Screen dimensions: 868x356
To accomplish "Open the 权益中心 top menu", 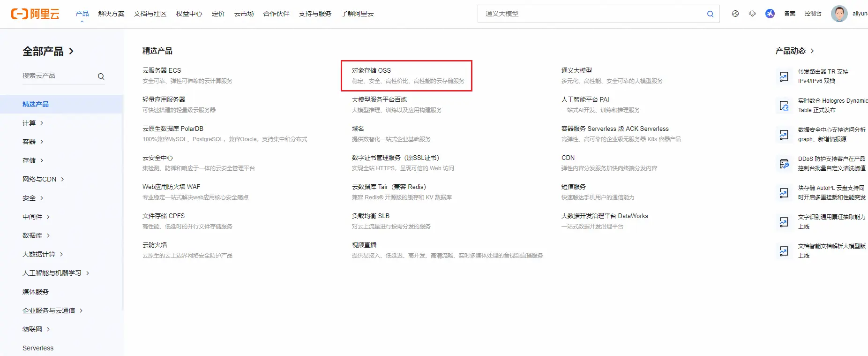I will [x=189, y=14].
